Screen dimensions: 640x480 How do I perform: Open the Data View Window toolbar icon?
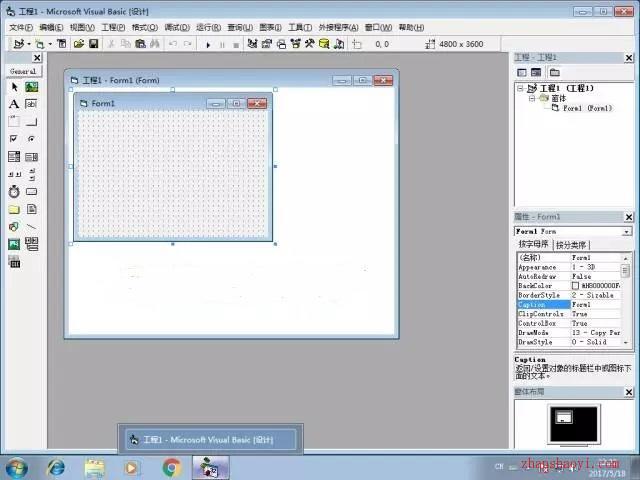pyautogui.click(x=324, y=44)
